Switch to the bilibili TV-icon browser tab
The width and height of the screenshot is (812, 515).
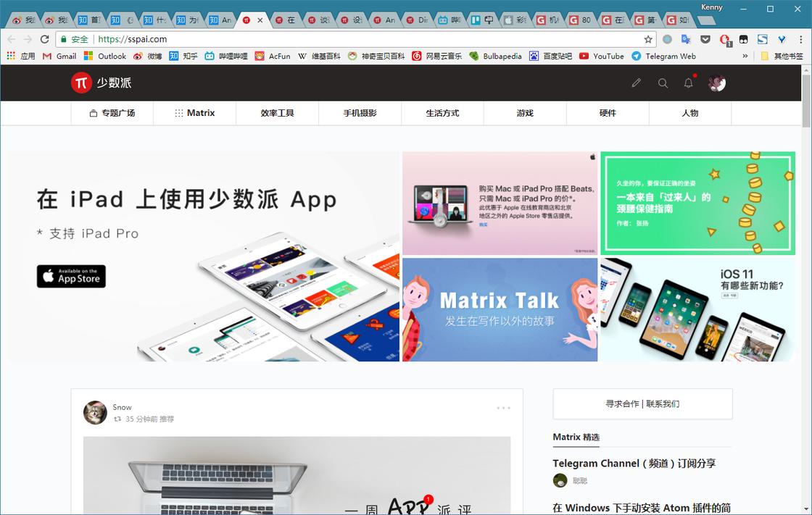tap(449, 20)
